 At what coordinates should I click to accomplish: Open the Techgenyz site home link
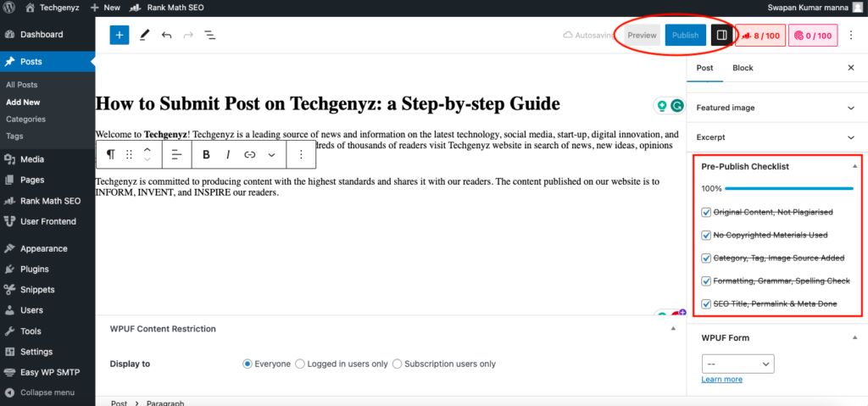point(53,8)
